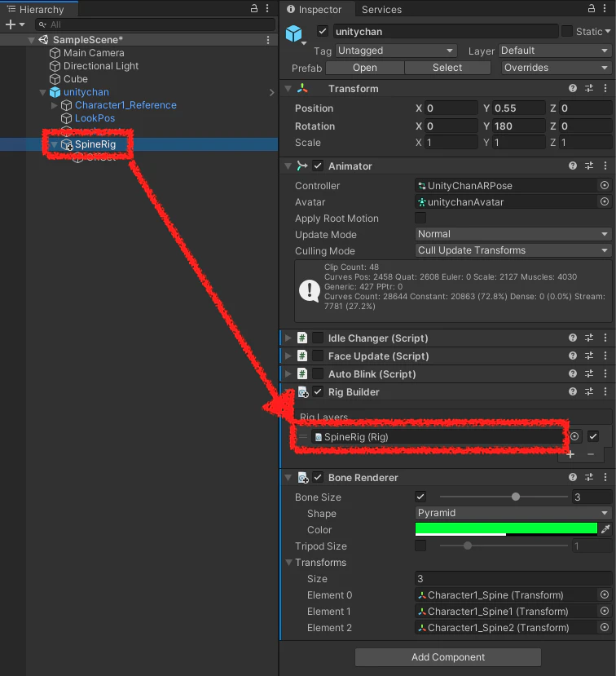Pick rig layer object via circle icon
This screenshot has width=616, height=676.
[574, 436]
